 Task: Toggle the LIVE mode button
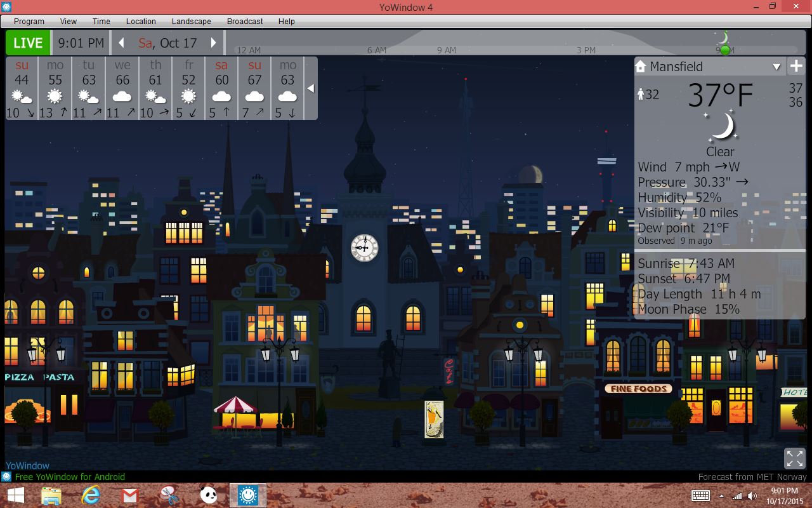28,43
